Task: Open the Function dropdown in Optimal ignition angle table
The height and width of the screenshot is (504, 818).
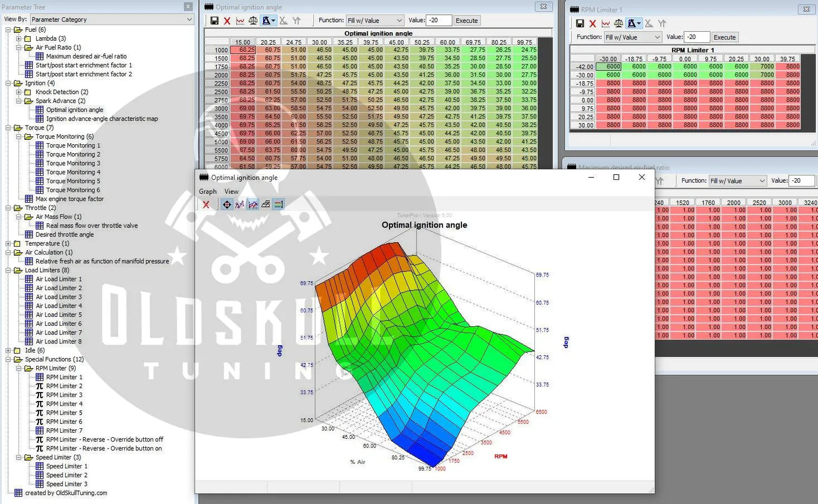Action: (374, 20)
